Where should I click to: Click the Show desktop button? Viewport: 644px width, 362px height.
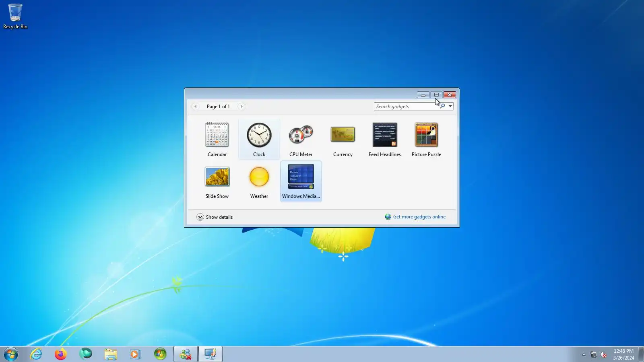(x=641, y=354)
